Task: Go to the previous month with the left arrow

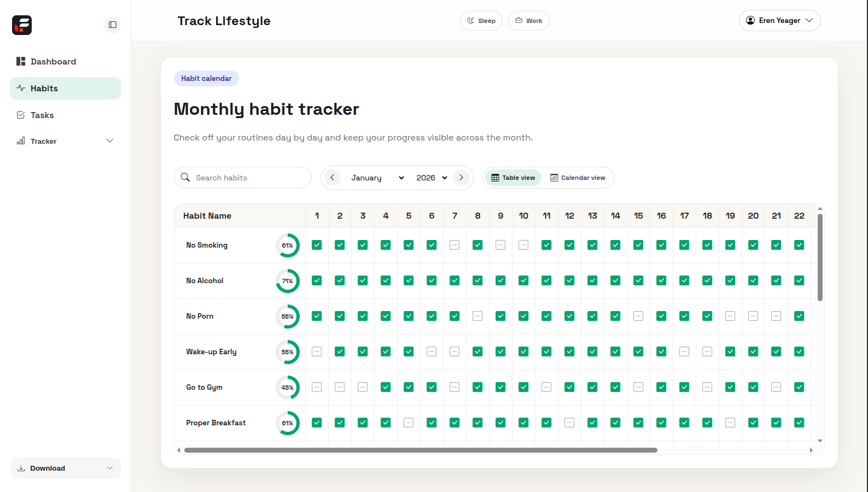Action: (x=332, y=178)
